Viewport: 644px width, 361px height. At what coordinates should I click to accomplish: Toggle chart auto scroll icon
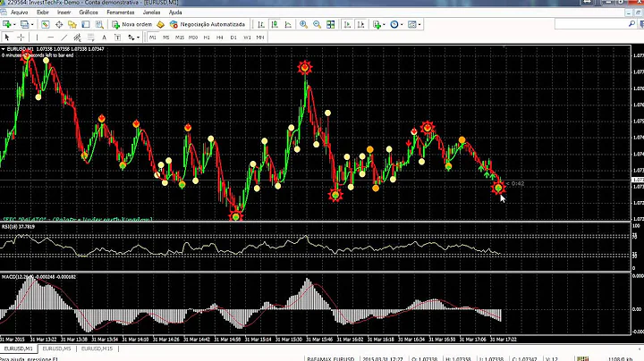tap(347, 25)
